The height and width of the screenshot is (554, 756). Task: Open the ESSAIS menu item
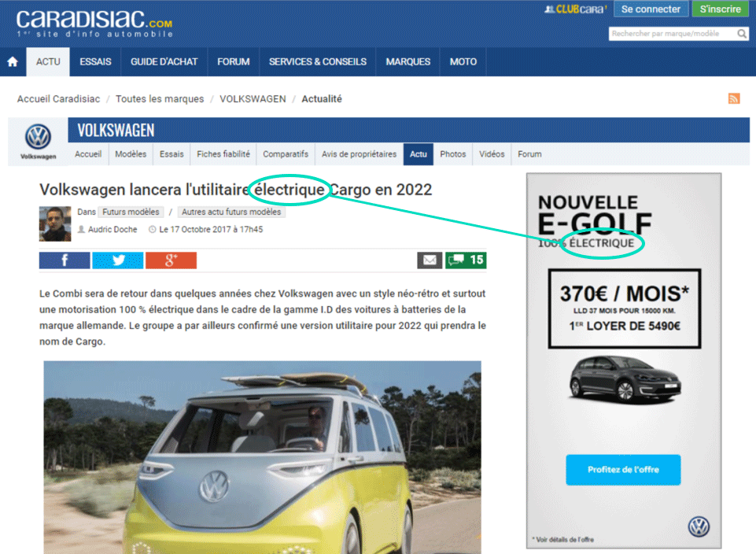95,62
